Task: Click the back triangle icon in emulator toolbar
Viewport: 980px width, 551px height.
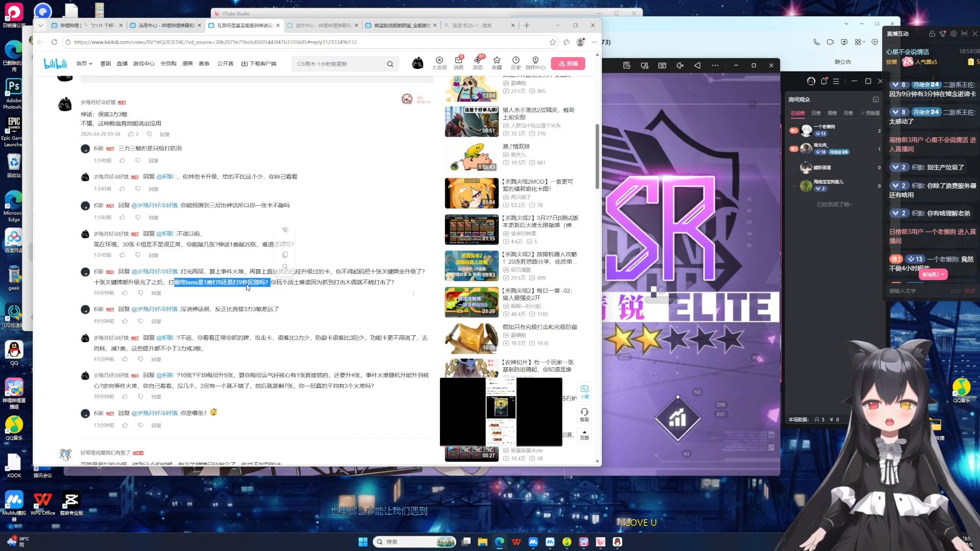Action: (x=697, y=65)
